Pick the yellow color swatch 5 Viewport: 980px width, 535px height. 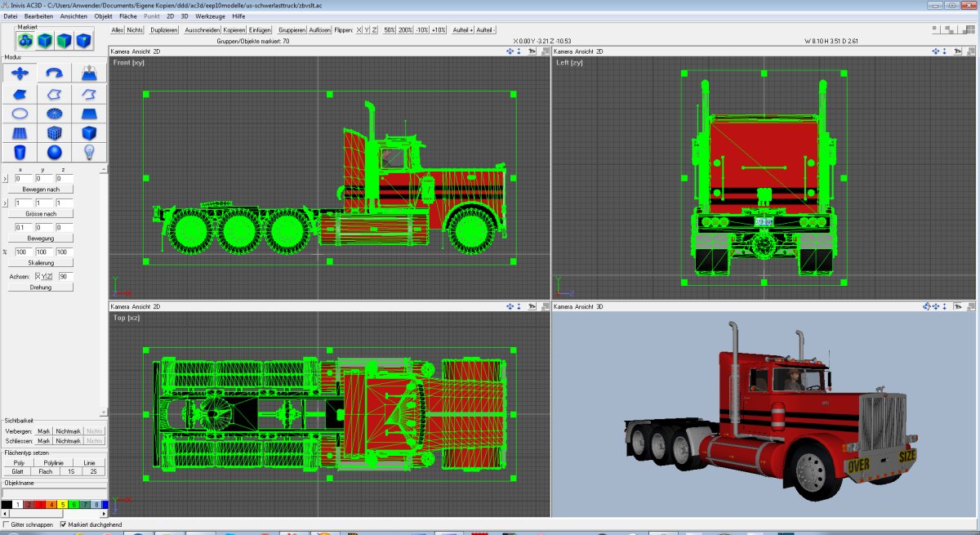pyautogui.click(x=62, y=505)
